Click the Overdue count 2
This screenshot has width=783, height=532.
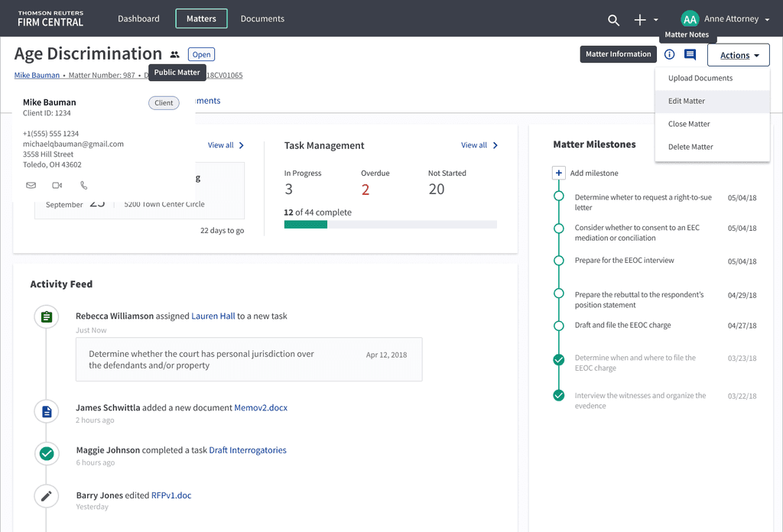(x=366, y=190)
